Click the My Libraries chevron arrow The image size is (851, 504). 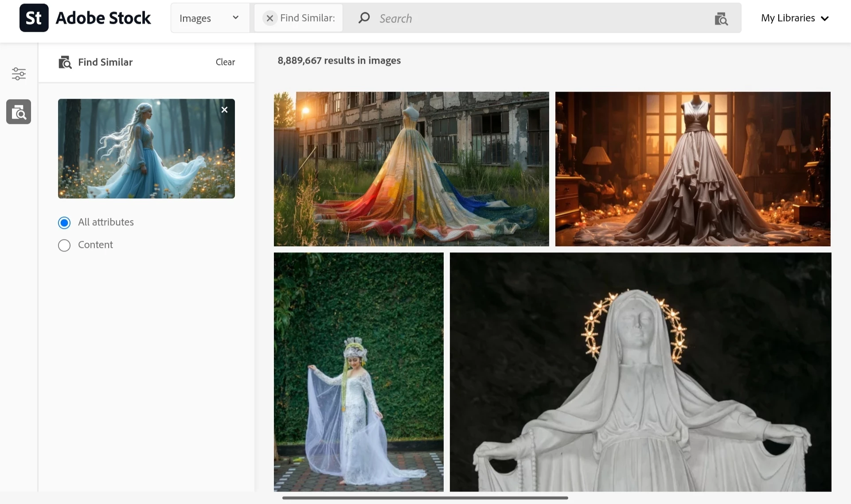pyautogui.click(x=825, y=19)
